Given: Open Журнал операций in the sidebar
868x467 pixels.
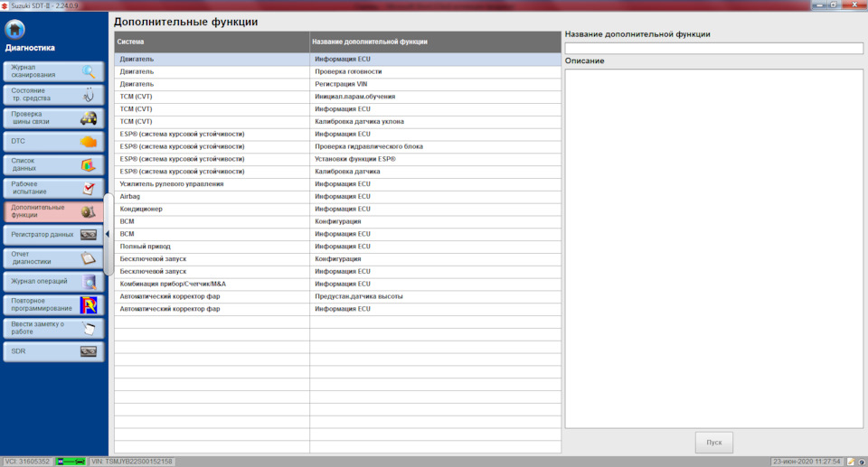Looking at the screenshot, I should coord(52,282).
